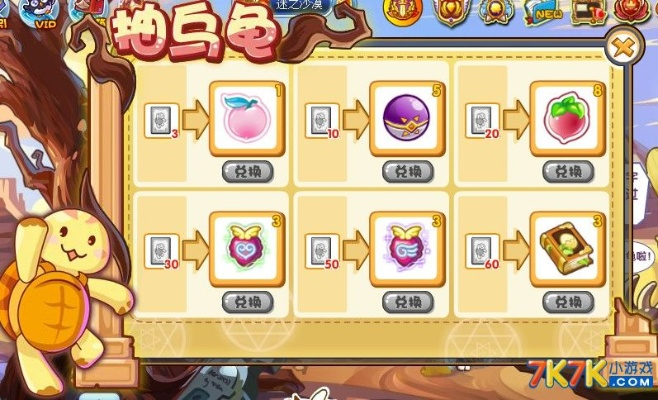Redeem the purple orb for 10 cards
The height and width of the screenshot is (400, 658).
[x=408, y=172]
